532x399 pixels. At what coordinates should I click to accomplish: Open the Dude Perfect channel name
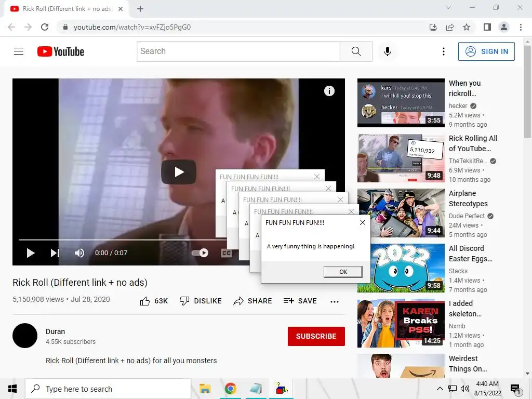(467, 216)
